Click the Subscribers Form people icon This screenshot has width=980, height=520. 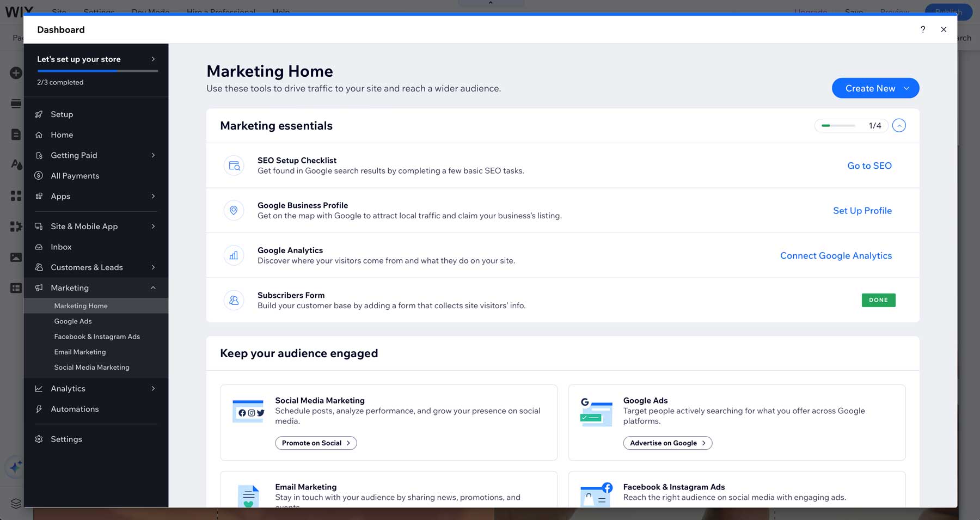[234, 300]
